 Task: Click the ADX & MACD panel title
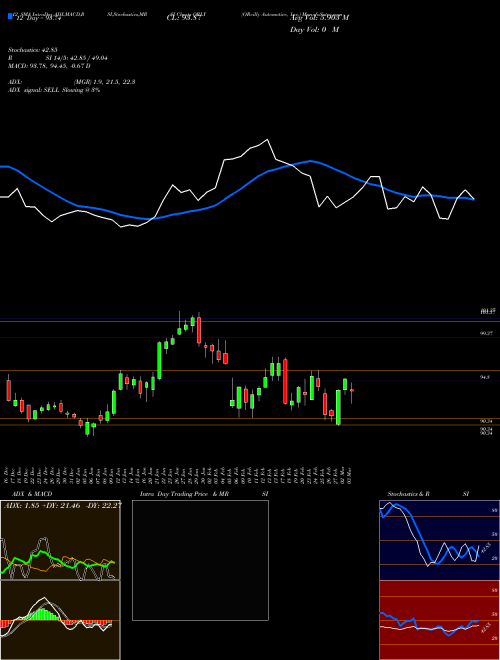point(32,494)
